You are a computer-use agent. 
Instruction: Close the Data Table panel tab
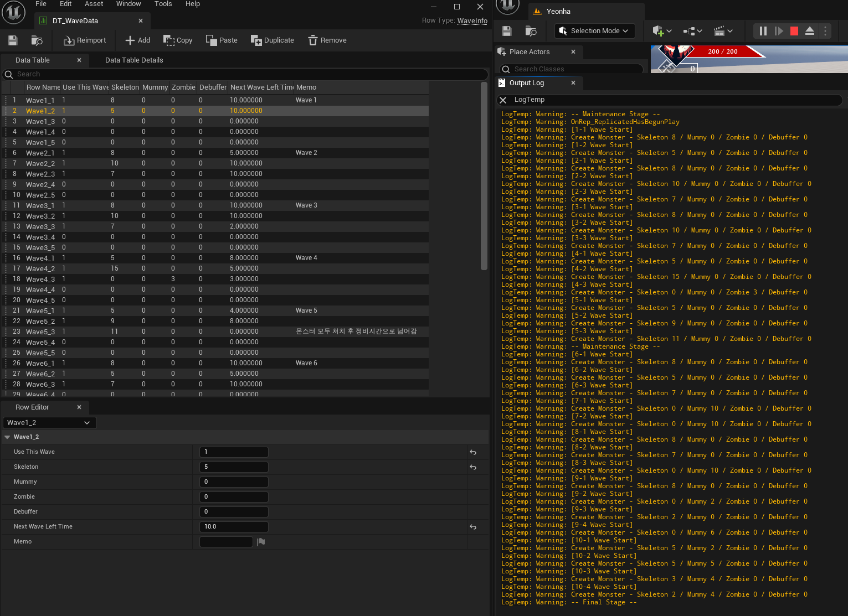coord(79,60)
